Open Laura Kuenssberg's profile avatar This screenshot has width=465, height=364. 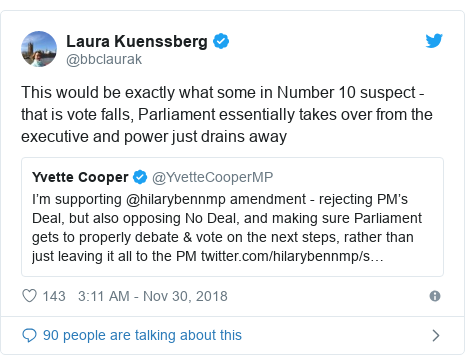(39, 49)
